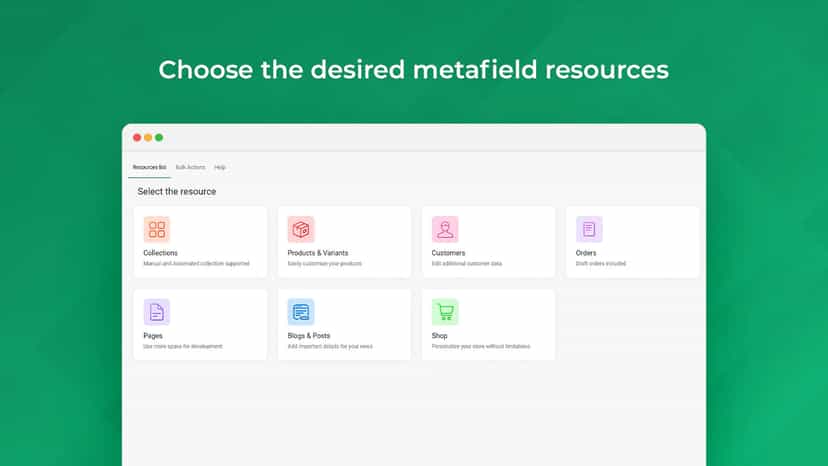Maximize the window with green button

click(159, 137)
